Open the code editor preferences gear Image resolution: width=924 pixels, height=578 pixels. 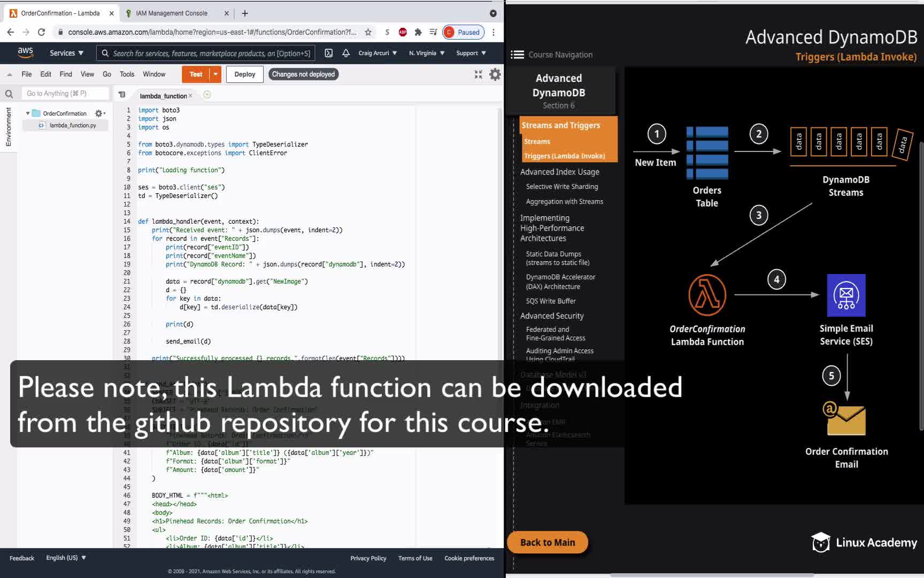coord(495,74)
